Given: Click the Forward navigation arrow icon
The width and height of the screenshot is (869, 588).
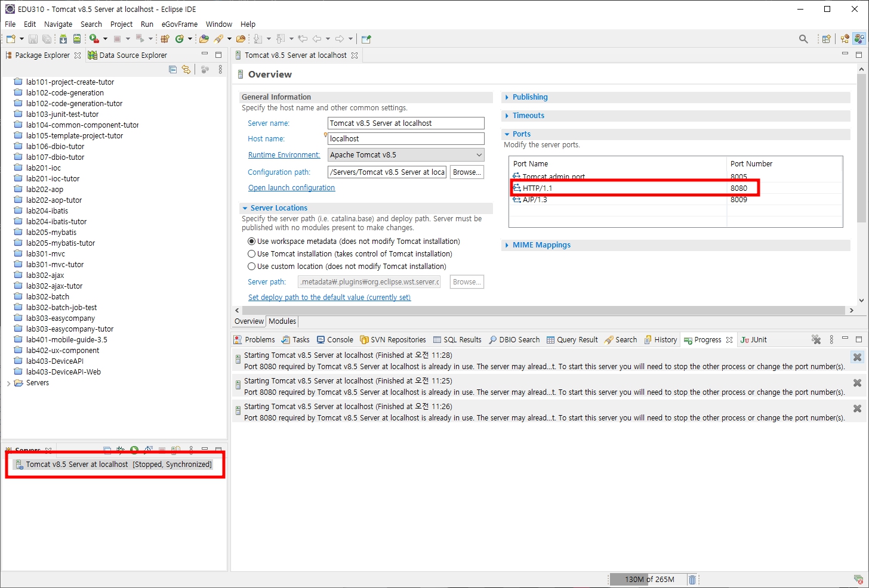Looking at the screenshot, I should 340,39.
